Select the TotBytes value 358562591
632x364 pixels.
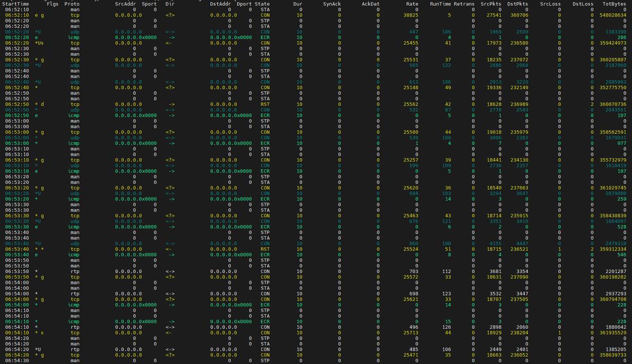tap(613, 132)
